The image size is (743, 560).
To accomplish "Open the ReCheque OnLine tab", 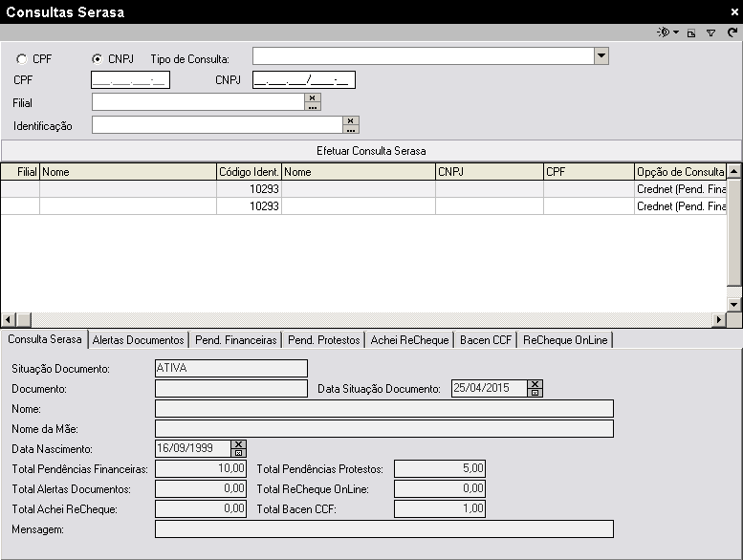I will [x=565, y=340].
